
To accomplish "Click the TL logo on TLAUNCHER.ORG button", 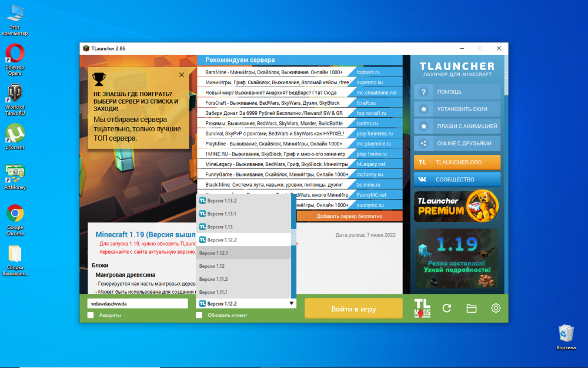I will click(x=422, y=163).
